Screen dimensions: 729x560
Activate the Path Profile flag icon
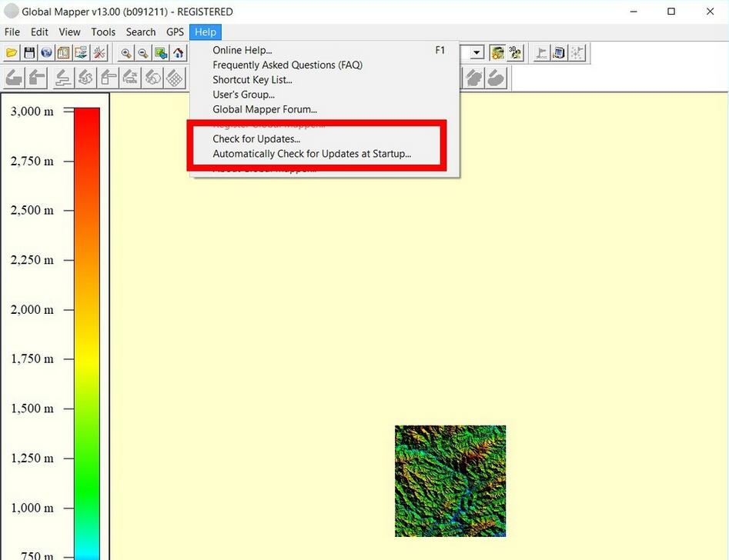coord(540,52)
